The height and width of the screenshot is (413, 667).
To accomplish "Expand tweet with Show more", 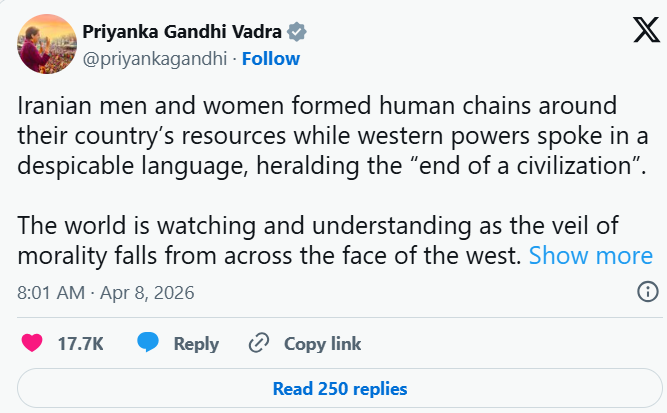I will (x=590, y=255).
